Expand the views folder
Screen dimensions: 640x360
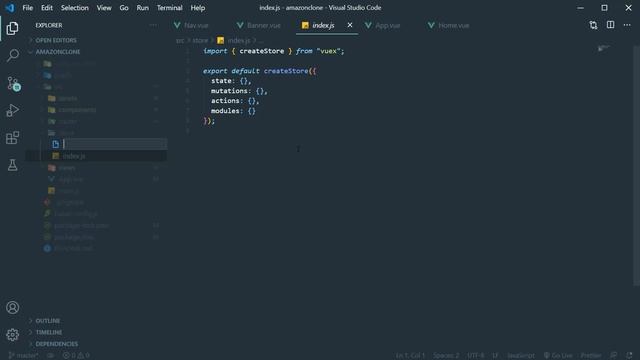[x=67, y=168]
